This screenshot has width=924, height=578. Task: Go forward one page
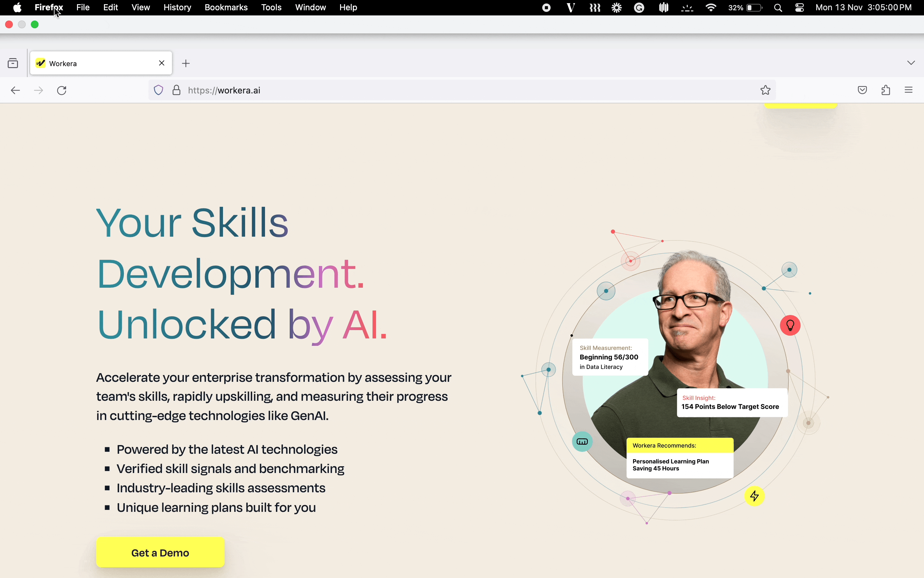click(38, 90)
